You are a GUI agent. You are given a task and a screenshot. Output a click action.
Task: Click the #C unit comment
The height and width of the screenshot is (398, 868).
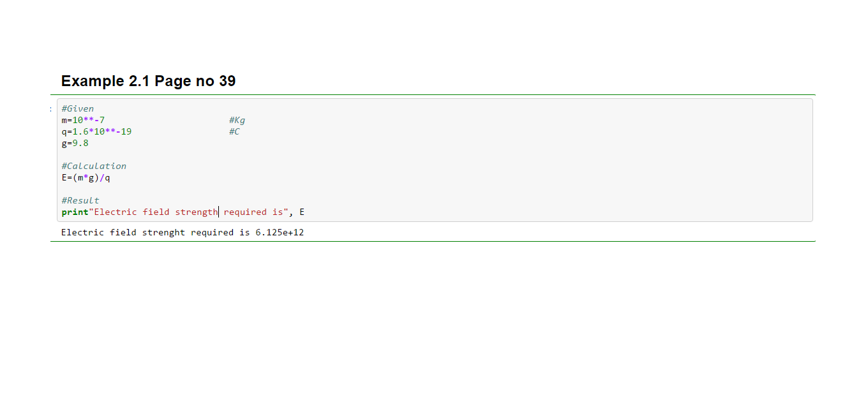234,132
